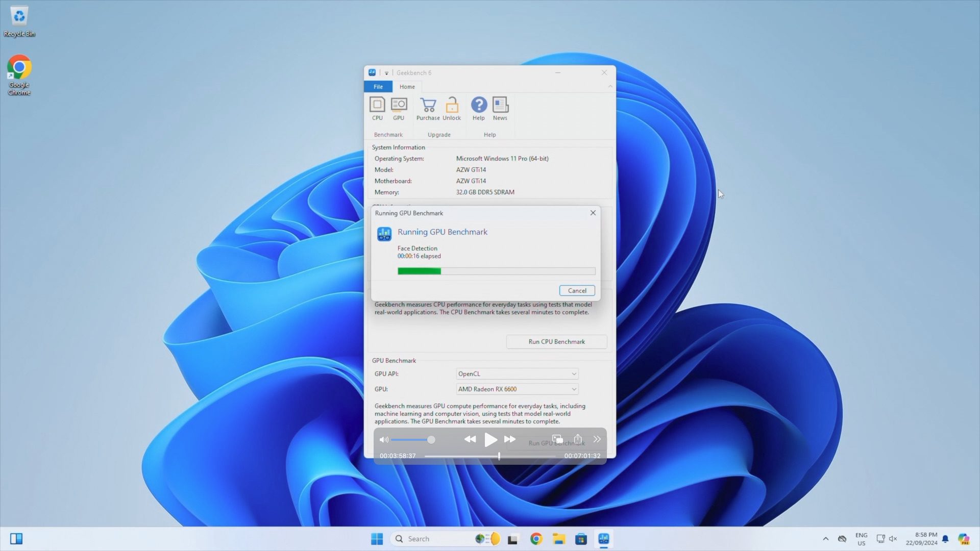This screenshot has height=551, width=980.
Task: Click the Unlock padlock icon
Action: tap(452, 108)
